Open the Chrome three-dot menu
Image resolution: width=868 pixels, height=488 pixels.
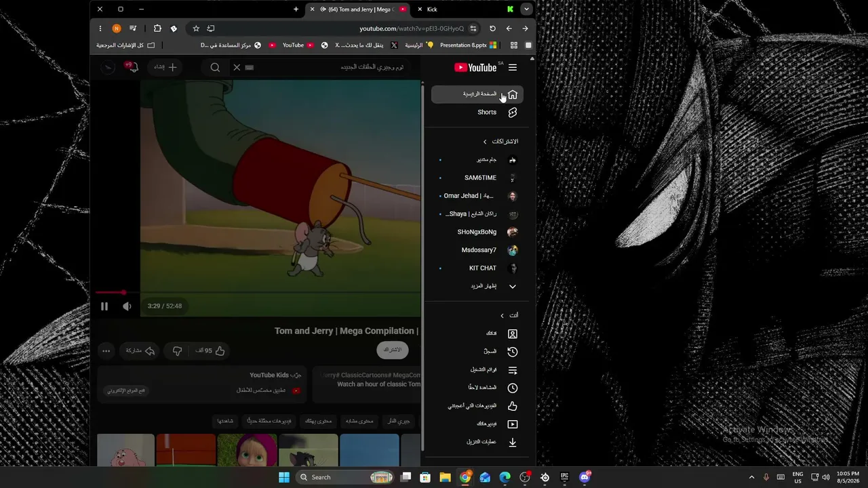coord(100,28)
